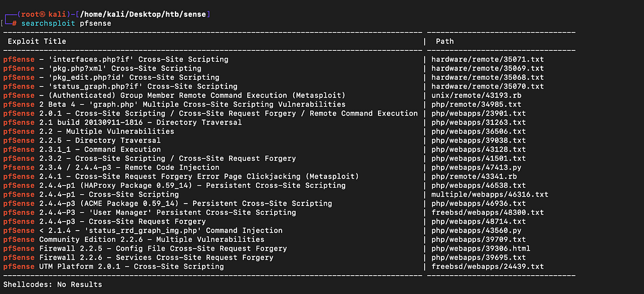
Task: Click the 2.1 build 20130911-1816 Directory Traversal entry
Action: (123, 122)
